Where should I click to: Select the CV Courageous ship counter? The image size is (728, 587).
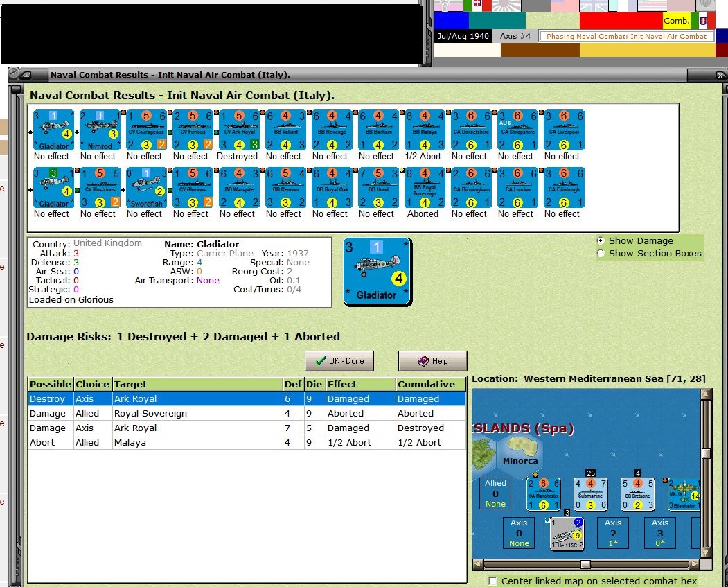click(x=146, y=130)
